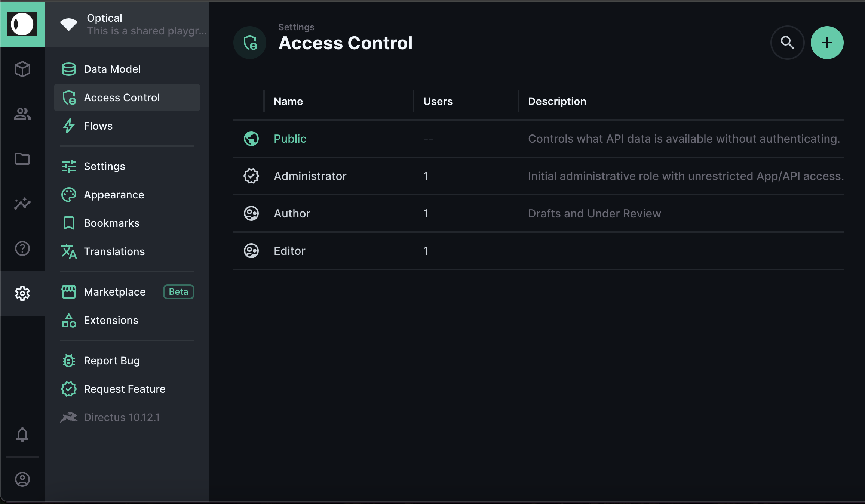Go to Flows settings page
The width and height of the screenshot is (865, 504).
[127, 126]
